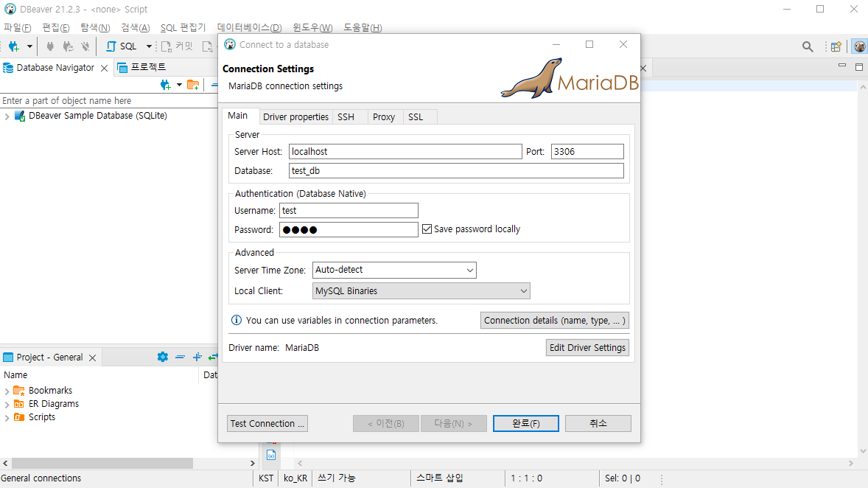This screenshot has width=868, height=488.
Task: Open the SQL editor toolbar button
Action: click(122, 46)
